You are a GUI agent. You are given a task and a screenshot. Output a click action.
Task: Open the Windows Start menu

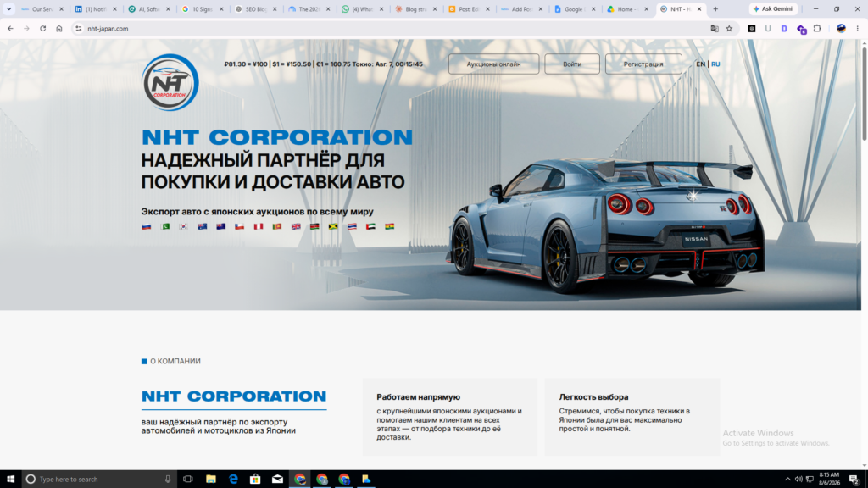10,480
